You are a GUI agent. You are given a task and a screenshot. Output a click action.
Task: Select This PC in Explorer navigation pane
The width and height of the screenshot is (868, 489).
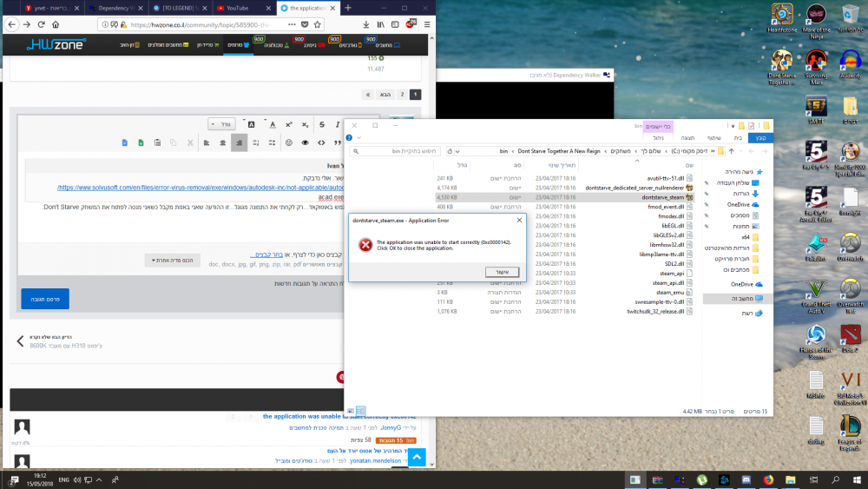click(738, 299)
